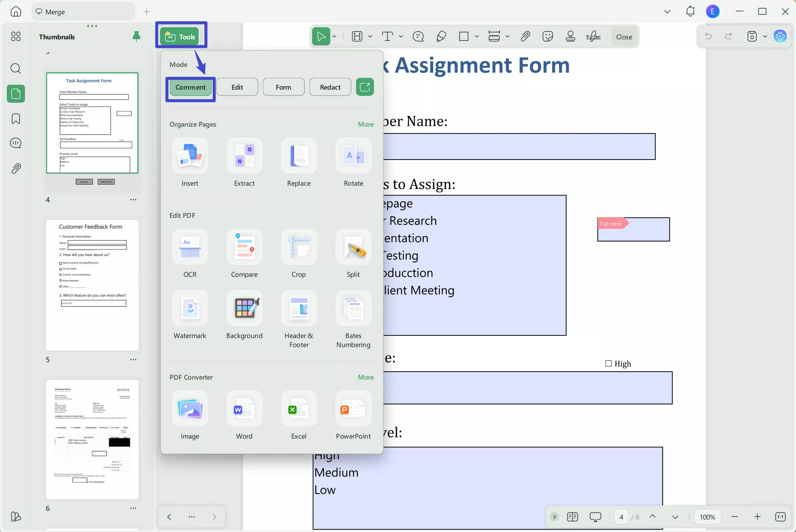
Task: Attach a file with the paperclip tool
Action: [525, 36]
